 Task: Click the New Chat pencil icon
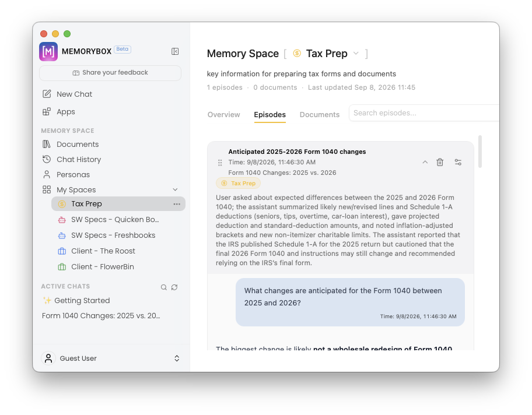point(47,94)
